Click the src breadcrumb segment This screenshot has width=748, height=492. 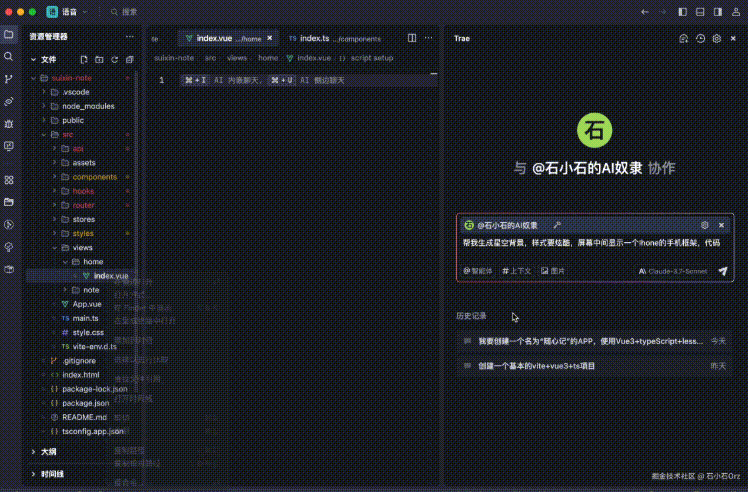tap(210, 58)
